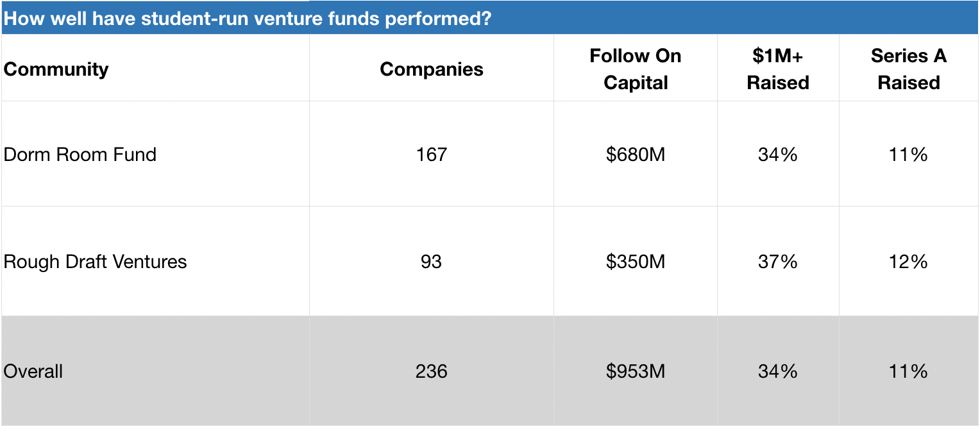The height and width of the screenshot is (431, 980).
Task: Click the 37% raised cell
Action: click(777, 262)
